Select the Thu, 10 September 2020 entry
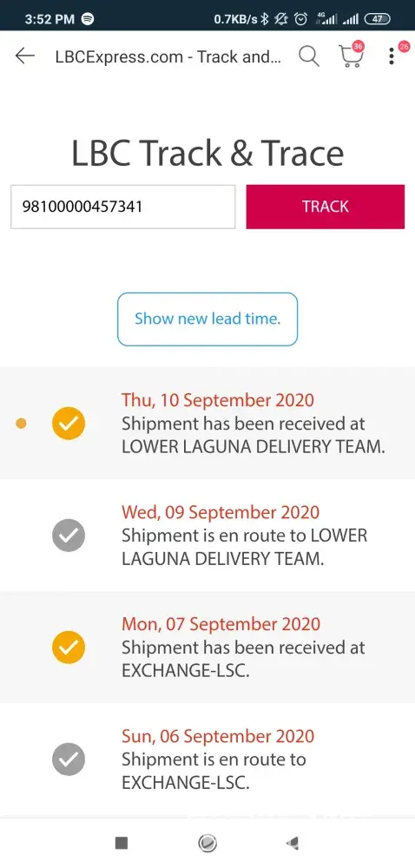 pos(207,424)
